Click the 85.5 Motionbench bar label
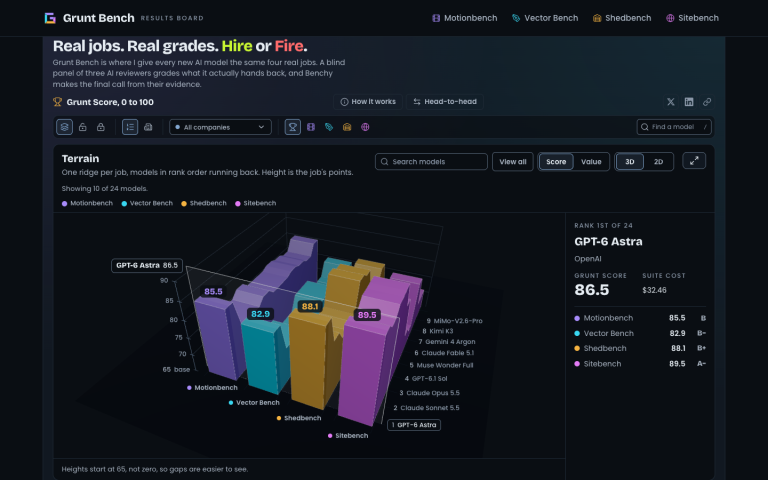Image resolution: width=768 pixels, height=480 pixels. coord(213,291)
